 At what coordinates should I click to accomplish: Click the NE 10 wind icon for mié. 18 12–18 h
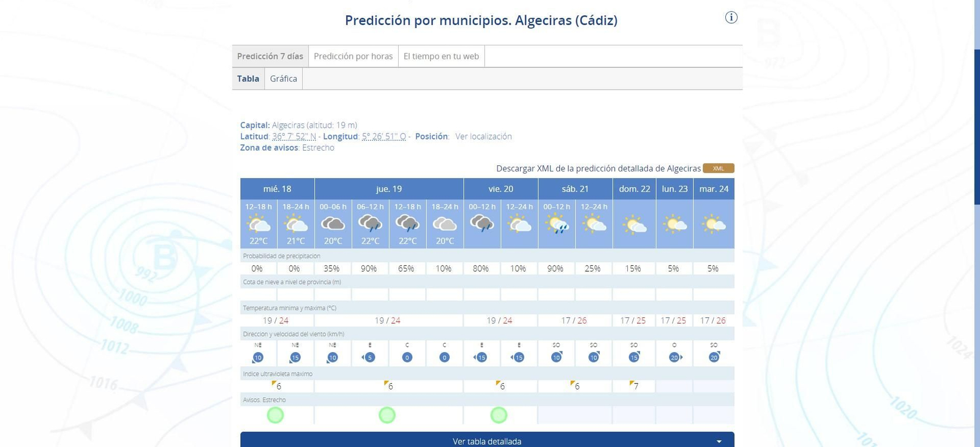258,358
